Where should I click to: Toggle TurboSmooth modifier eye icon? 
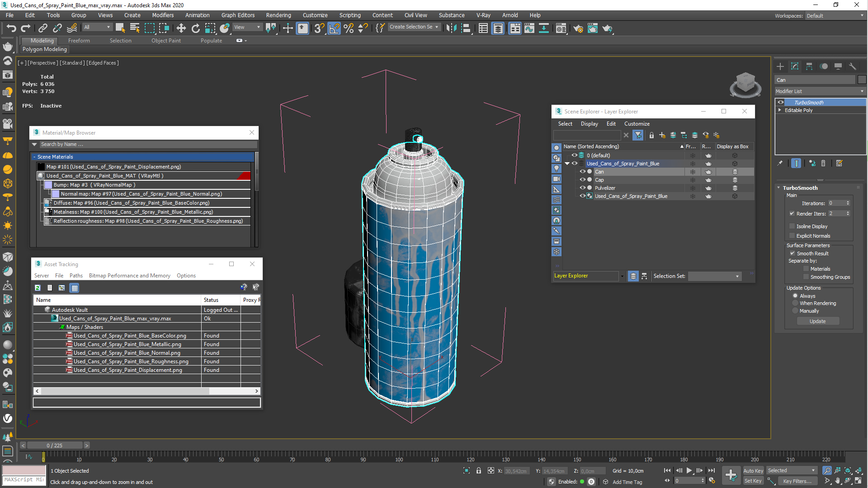click(781, 103)
